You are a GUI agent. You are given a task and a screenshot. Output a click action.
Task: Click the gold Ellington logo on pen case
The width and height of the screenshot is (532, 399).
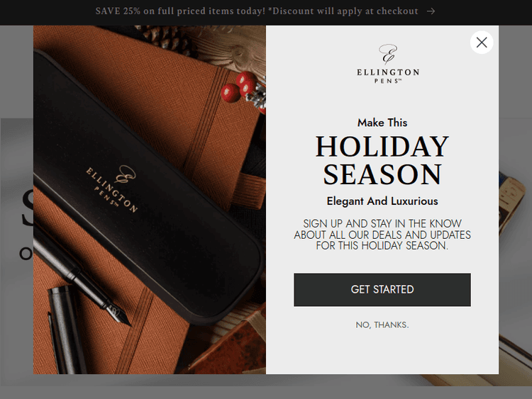[x=111, y=188]
